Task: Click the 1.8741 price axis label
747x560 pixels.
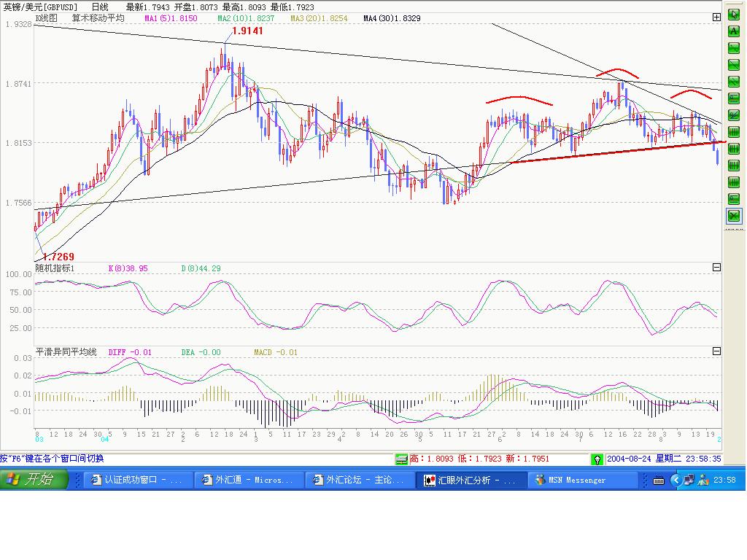Action: tap(18, 84)
